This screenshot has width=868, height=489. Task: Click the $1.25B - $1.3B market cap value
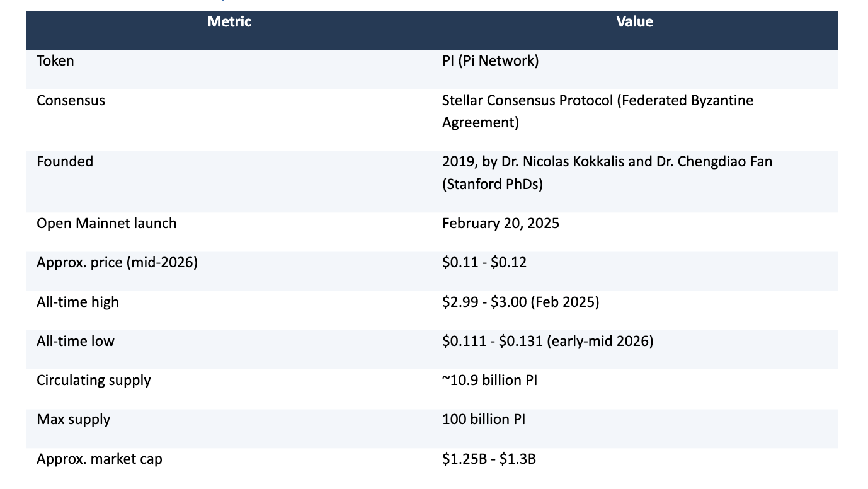tap(489, 459)
